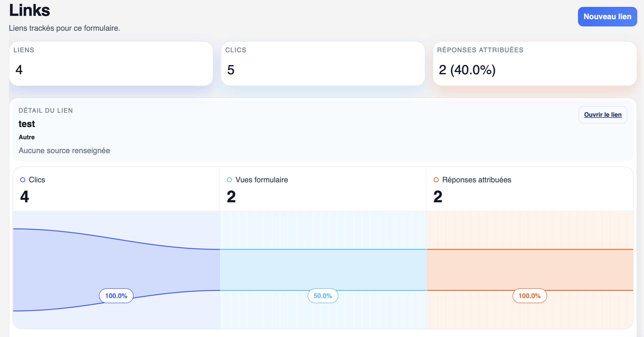Open the Links page heading
Image resolution: width=644 pixels, height=337 pixels.
[29, 11]
